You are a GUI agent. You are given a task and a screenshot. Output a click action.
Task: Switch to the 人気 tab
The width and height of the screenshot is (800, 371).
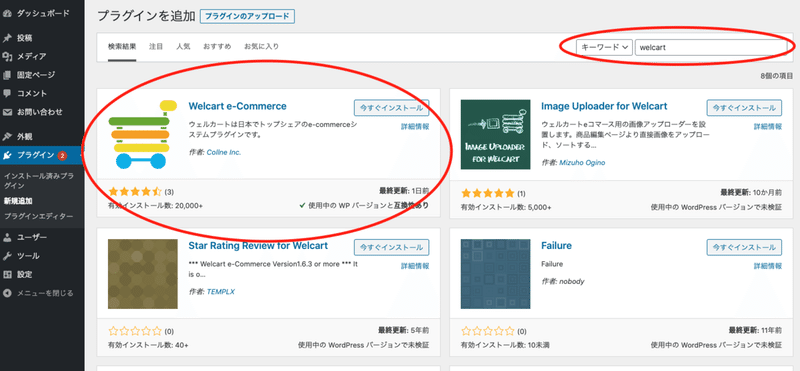click(183, 46)
